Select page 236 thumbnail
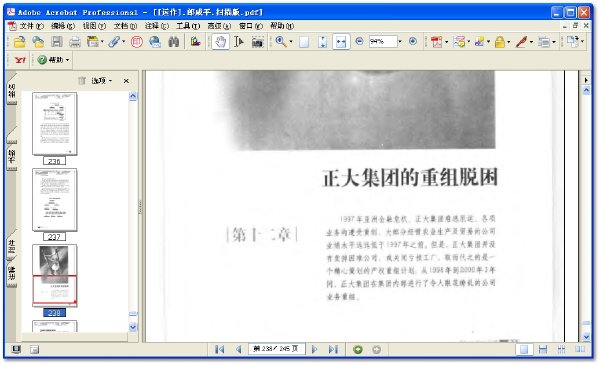The width and height of the screenshot is (600, 365). pyautogui.click(x=55, y=124)
